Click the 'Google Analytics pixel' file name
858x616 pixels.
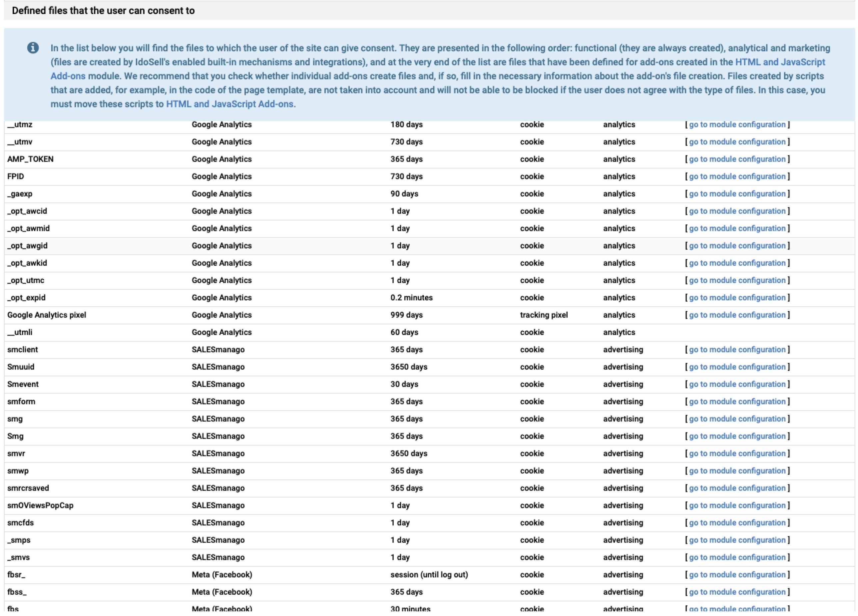click(47, 315)
